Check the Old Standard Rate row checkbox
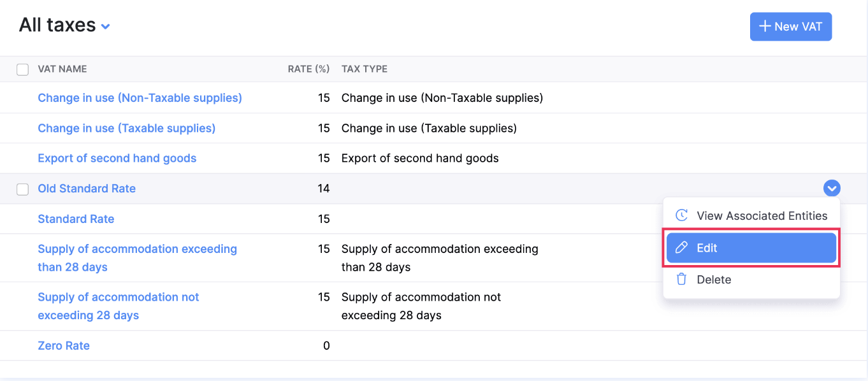Image resolution: width=868 pixels, height=381 pixels. 22,189
